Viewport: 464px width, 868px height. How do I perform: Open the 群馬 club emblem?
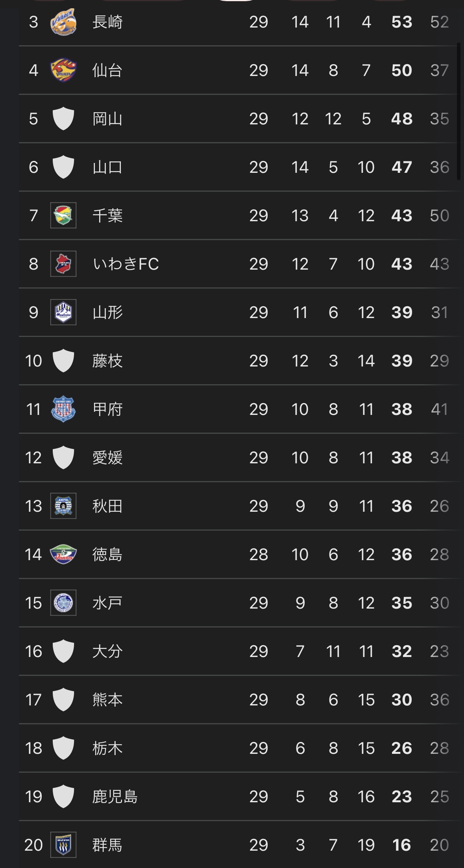[x=63, y=845]
